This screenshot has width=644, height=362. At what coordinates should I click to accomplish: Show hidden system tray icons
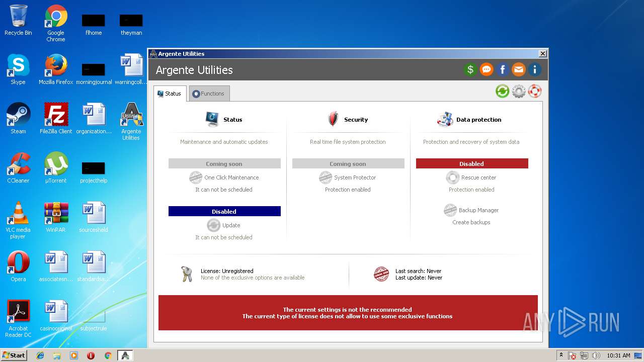coord(561,355)
